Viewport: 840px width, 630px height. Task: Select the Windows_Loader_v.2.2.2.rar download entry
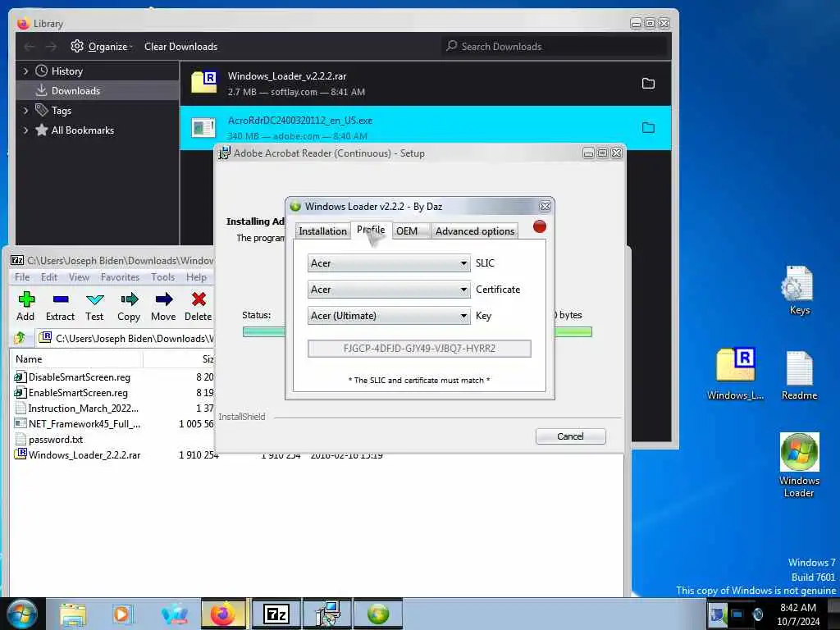click(x=426, y=84)
